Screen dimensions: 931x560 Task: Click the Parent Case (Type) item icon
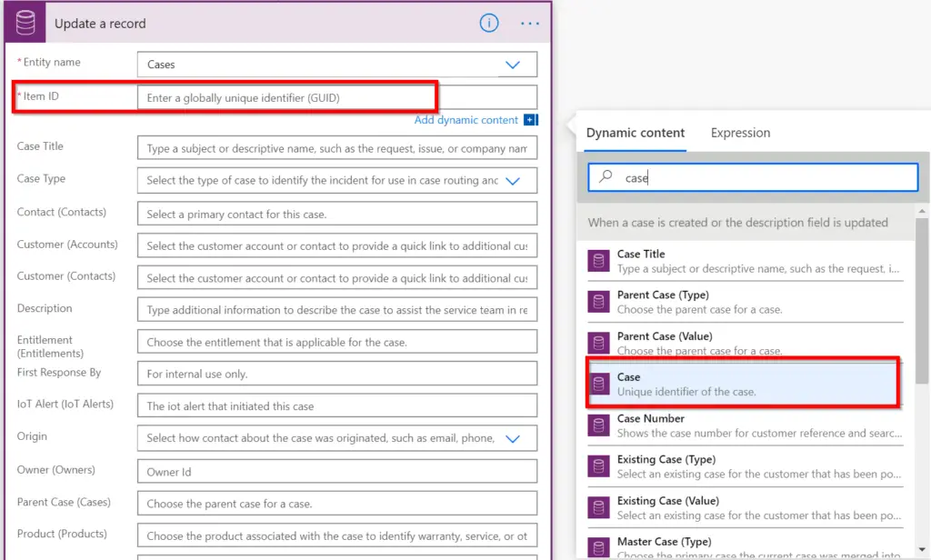pyautogui.click(x=598, y=302)
